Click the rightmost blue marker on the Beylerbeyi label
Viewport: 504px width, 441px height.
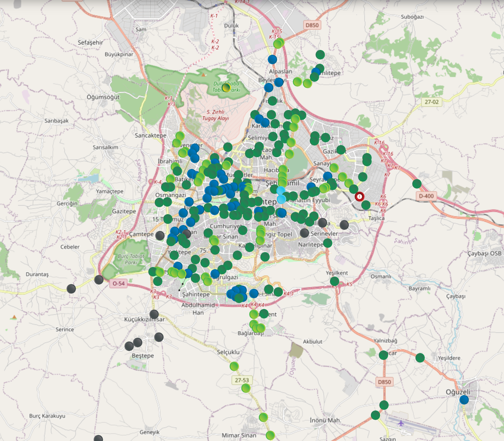(x=279, y=82)
